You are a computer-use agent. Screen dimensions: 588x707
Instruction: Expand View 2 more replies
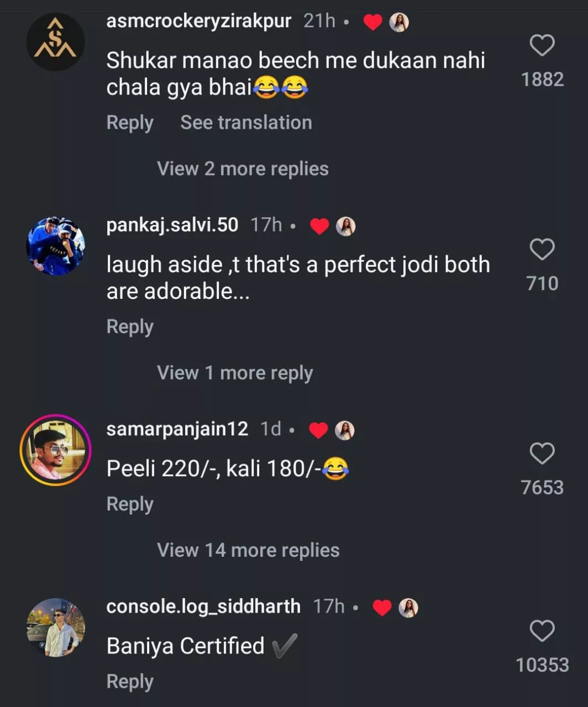[x=243, y=168]
